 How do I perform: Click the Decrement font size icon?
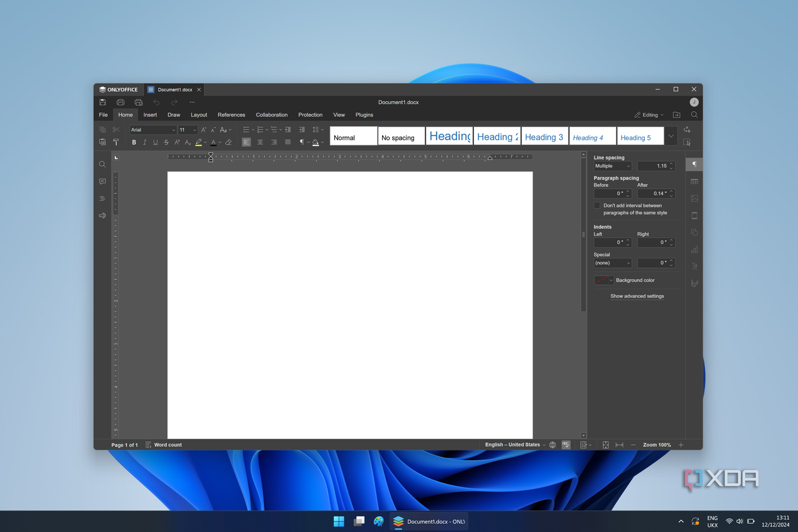coord(213,130)
